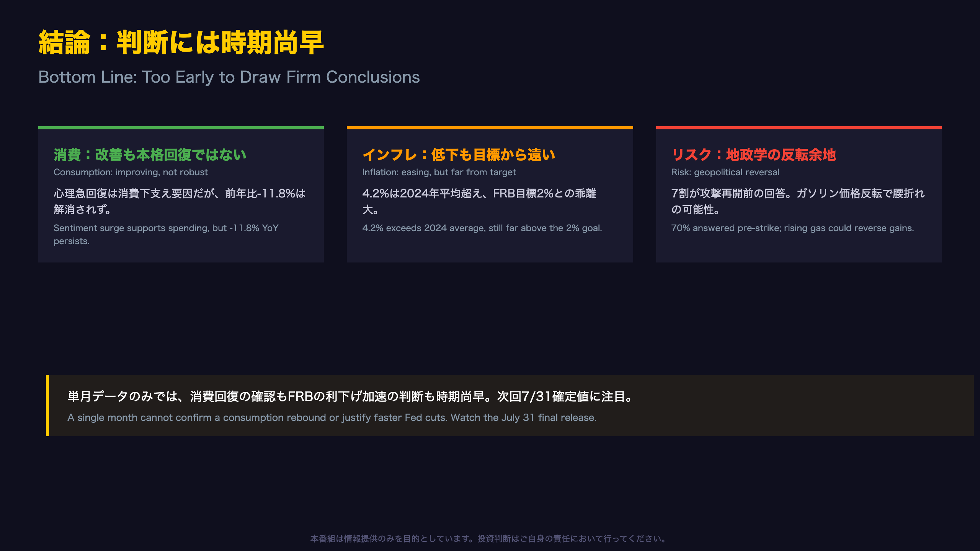The image size is (980, 551).
Task: Click 'A single month cannot confirm' sentence
Action: tap(332, 417)
